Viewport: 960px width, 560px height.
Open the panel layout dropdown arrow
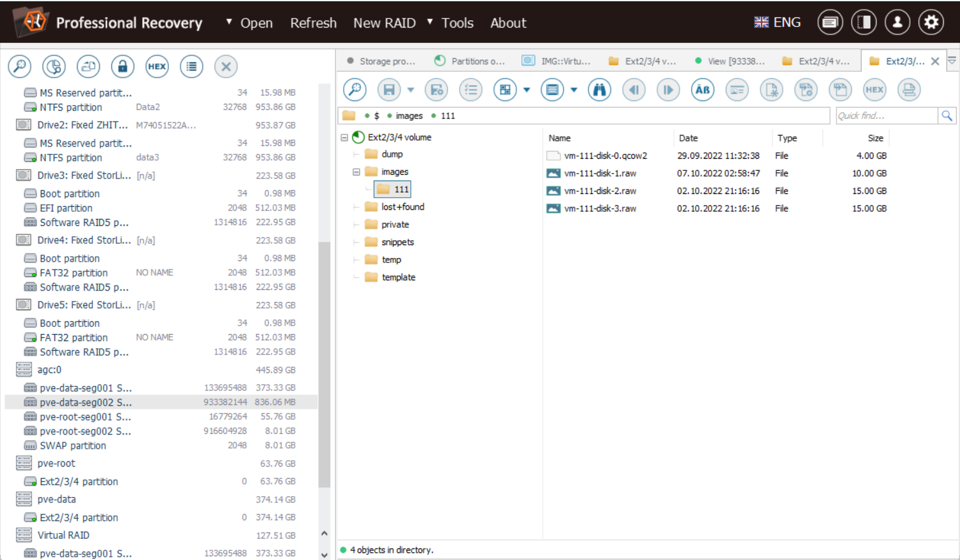pyautogui.click(x=574, y=90)
